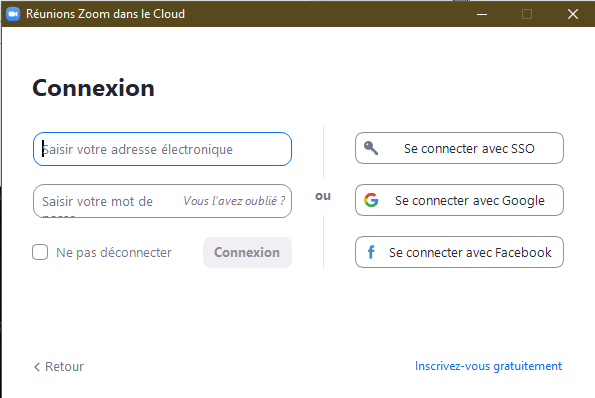The height and width of the screenshot is (398, 595).
Task: Click the key icon for SSO sign-in
Action: coord(371,148)
